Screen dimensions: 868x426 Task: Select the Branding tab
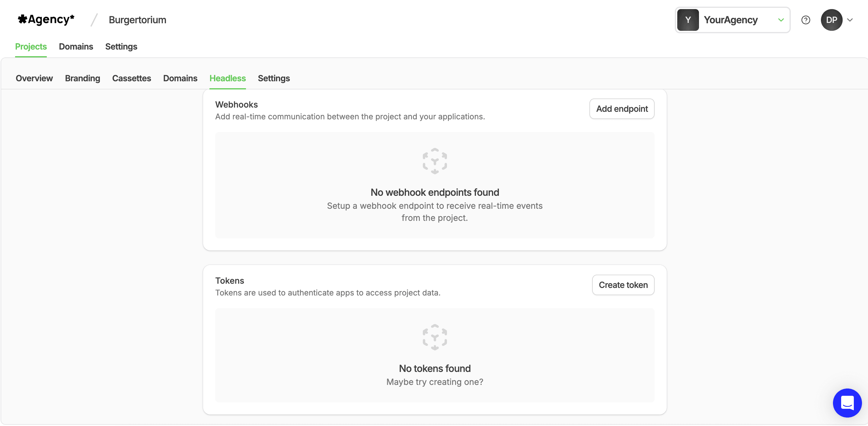click(x=82, y=78)
